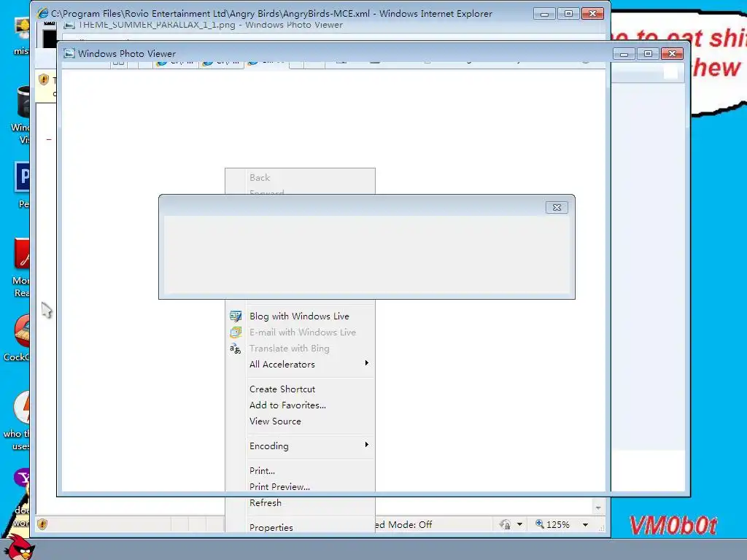Click the blue P desktop icon
The image size is (747, 560).
point(22,176)
